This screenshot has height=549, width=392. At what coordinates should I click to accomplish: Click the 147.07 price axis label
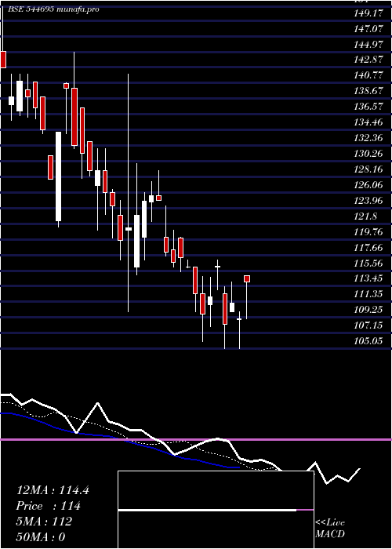[368, 29]
